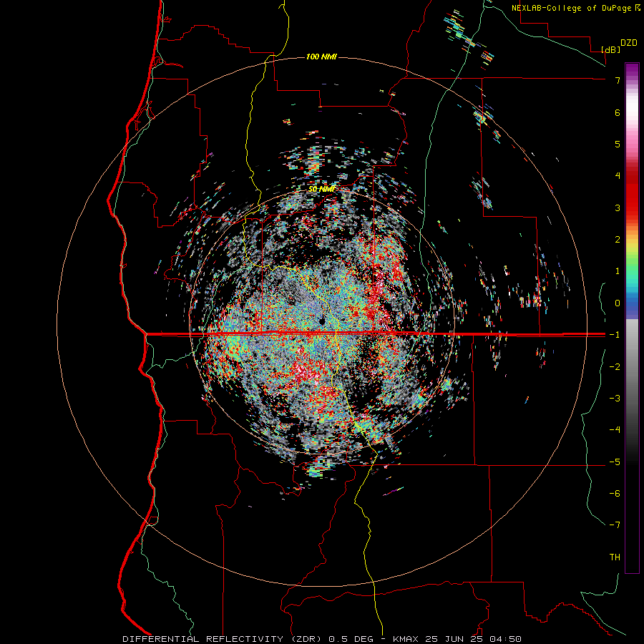
Task: Click the 04:50 timestamp in caption
Action: tap(505, 639)
